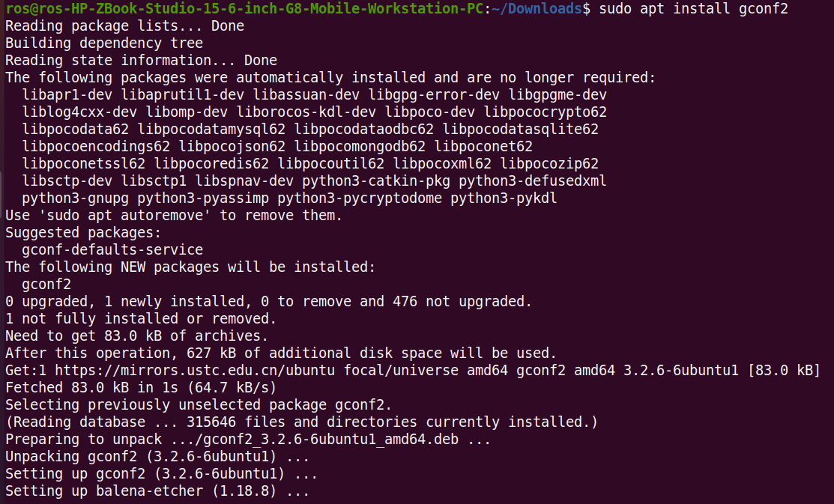
Task: Click the libapr1-dev package name
Action: (x=67, y=94)
